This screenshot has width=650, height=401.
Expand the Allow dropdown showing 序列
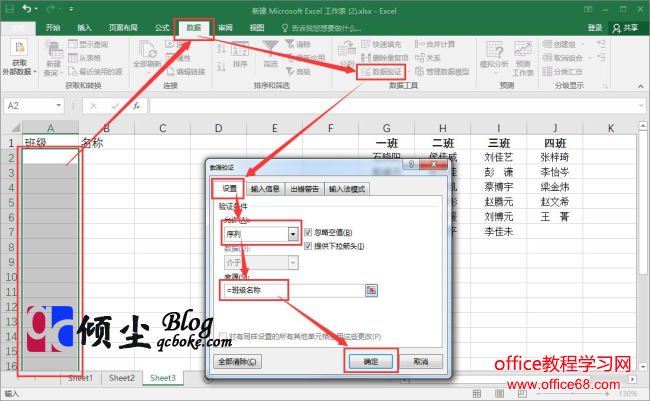pos(293,234)
